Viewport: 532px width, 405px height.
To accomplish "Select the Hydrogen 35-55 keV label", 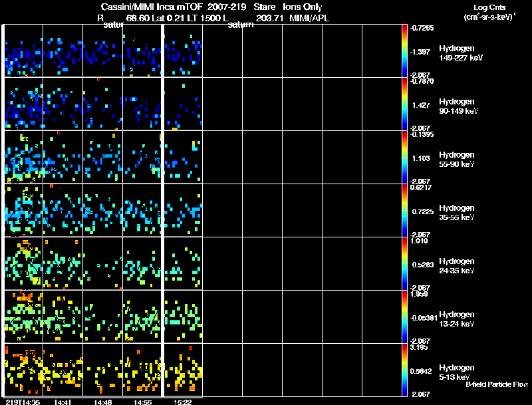I will tap(456, 213).
